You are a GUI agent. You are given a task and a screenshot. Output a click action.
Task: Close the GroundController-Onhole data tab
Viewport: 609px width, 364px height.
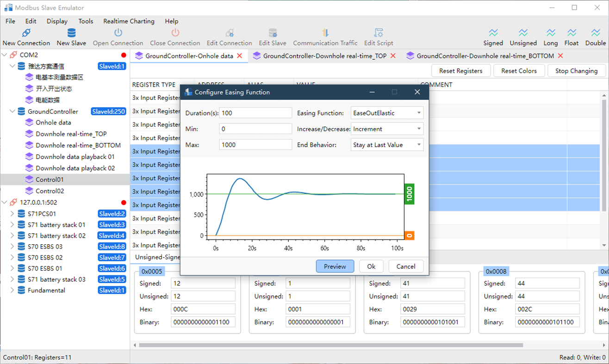[x=240, y=56]
